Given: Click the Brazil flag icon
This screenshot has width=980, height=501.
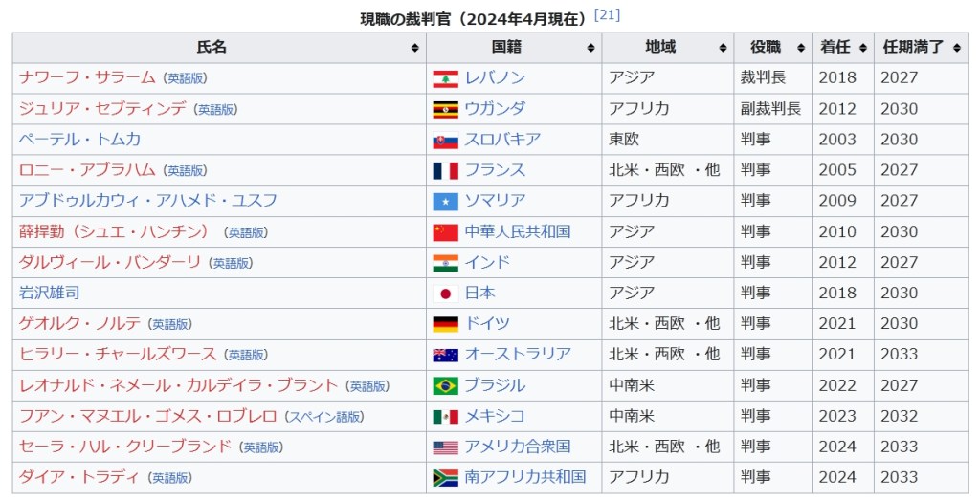Looking at the screenshot, I should click(445, 385).
